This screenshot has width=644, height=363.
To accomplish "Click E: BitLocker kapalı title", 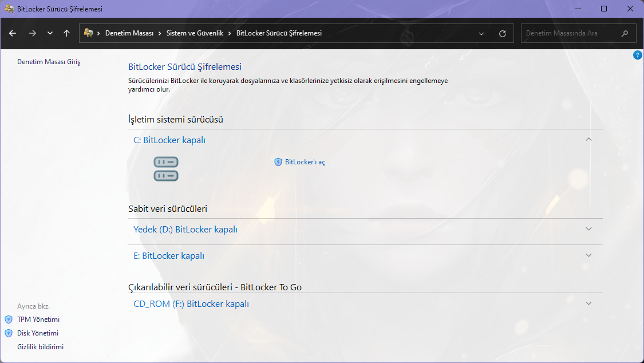I will (x=169, y=256).
